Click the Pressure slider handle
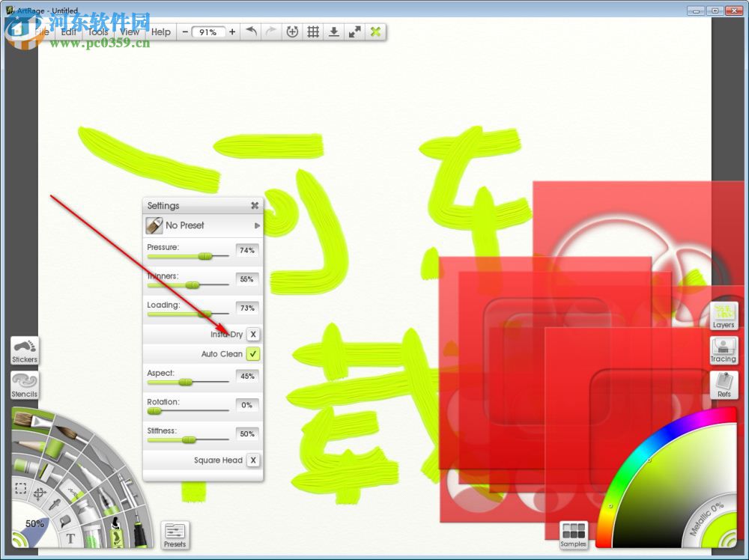The height and width of the screenshot is (560, 749). [x=205, y=256]
